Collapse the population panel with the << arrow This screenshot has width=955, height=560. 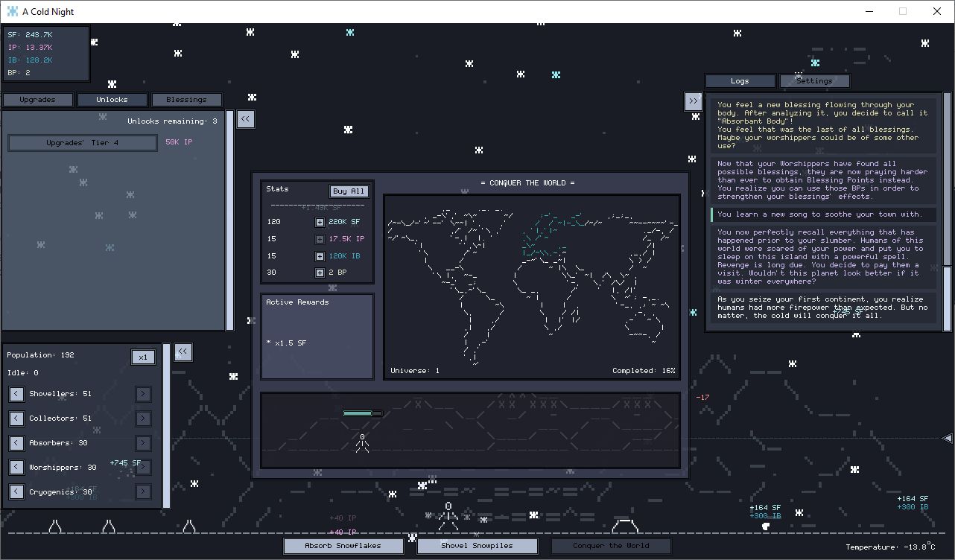pos(183,352)
